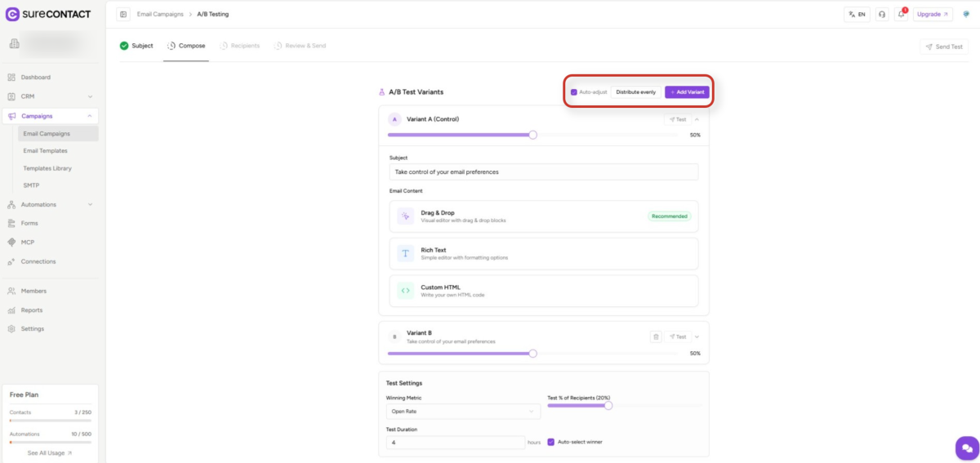
Task: Click the Forms icon in the sidebar
Action: pyautogui.click(x=11, y=223)
